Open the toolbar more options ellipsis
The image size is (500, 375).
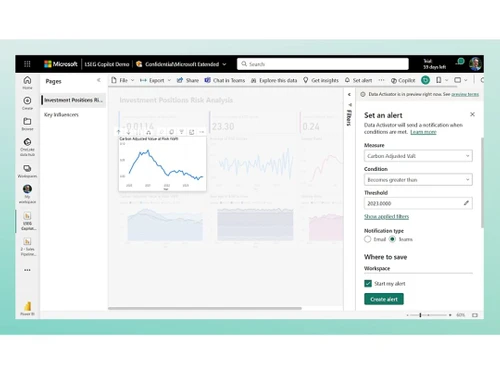point(381,80)
